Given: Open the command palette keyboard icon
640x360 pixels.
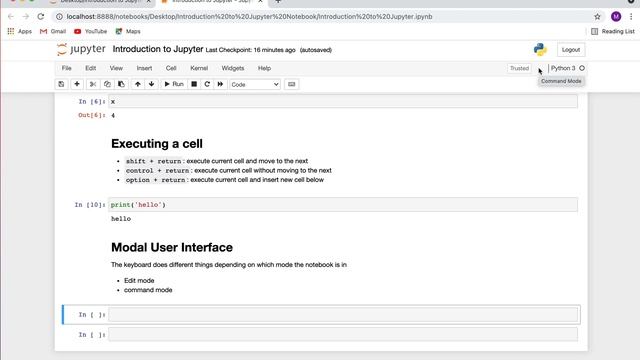Looking at the screenshot, I should (291, 84).
